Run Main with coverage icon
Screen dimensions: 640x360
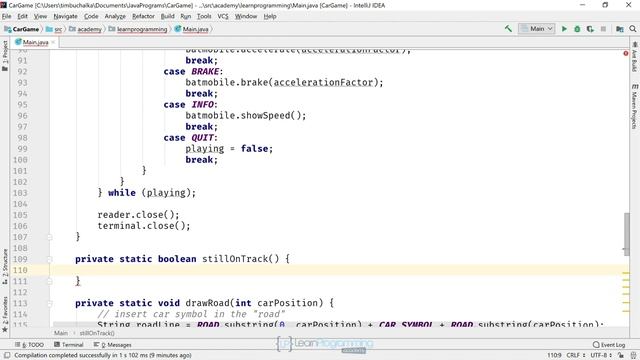point(590,29)
